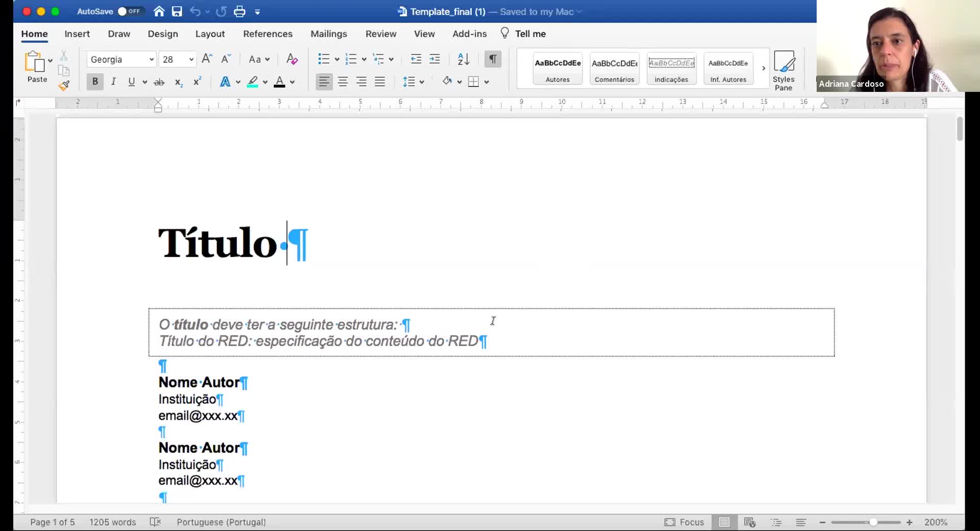Image resolution: width=980 pixels, height=531 pixels.
Task: Open the Styles Pane
Action: point(783,70)
